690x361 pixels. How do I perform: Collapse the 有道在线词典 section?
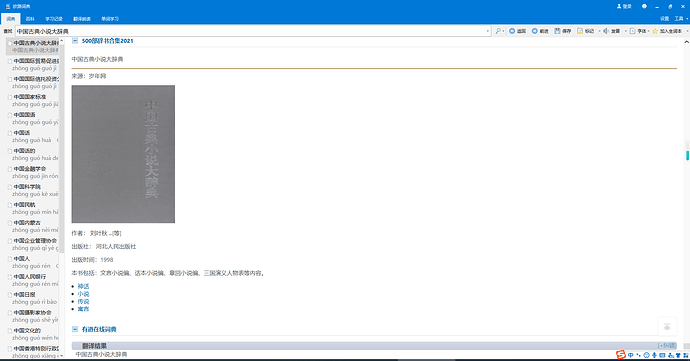(x=75, y=329)
